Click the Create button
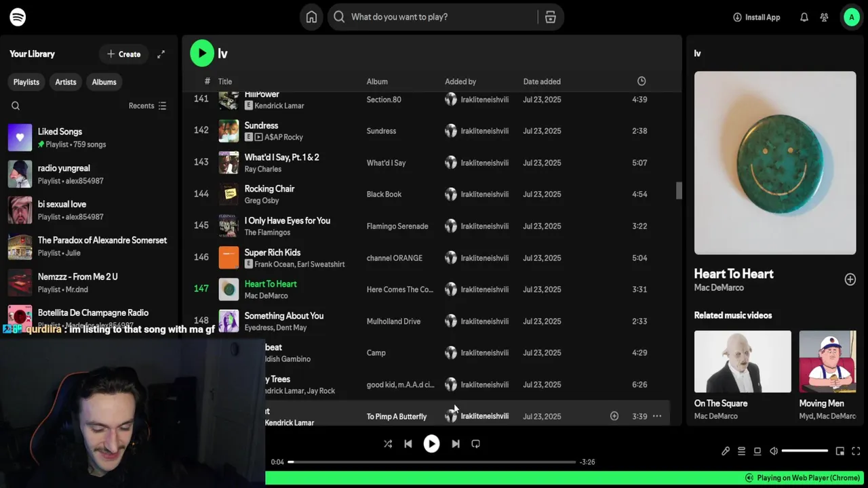 pos(123,54)
